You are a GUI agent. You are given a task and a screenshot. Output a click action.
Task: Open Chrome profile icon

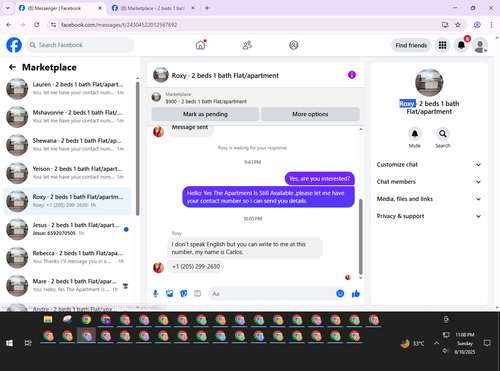coord(477,25)
